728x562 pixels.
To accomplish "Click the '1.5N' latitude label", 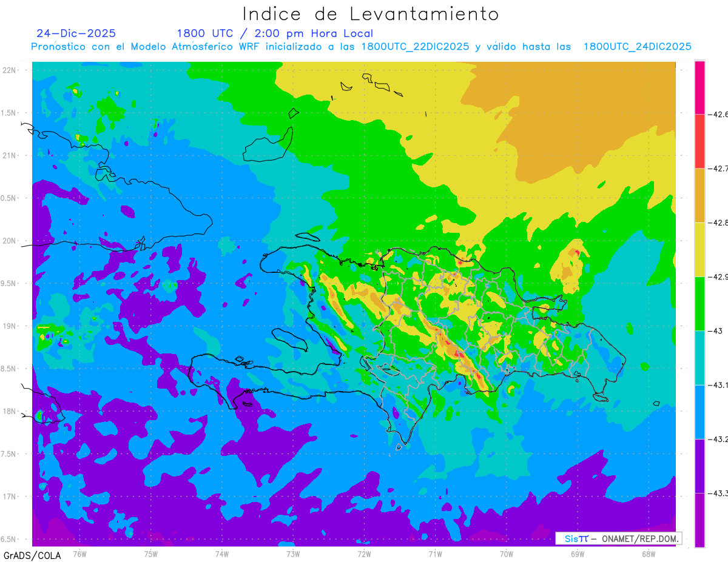I will 9,113.
